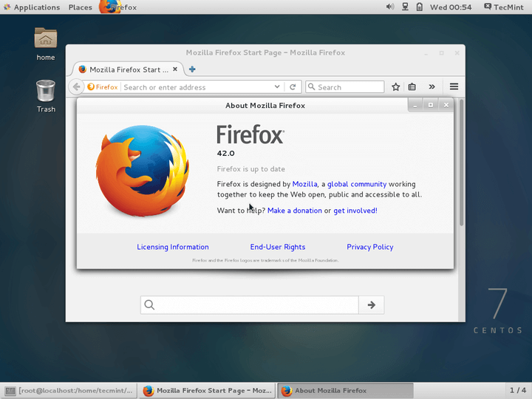The height and width of the screenshot is (399, 532).
Task: Open address bar history dropdown arrow
Action: coord(277,87)
